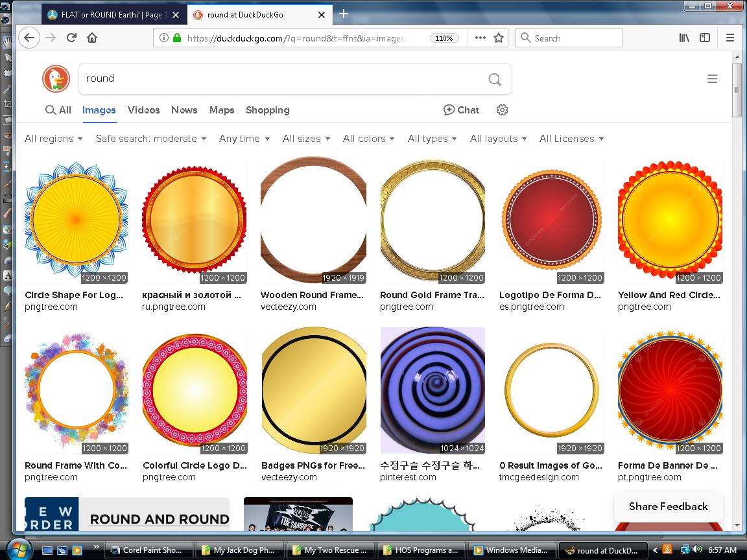This screenshot has width=747, height=560.
Task: Open the blue spiral ball thumbnail
Action: click(x=433, y=390)
